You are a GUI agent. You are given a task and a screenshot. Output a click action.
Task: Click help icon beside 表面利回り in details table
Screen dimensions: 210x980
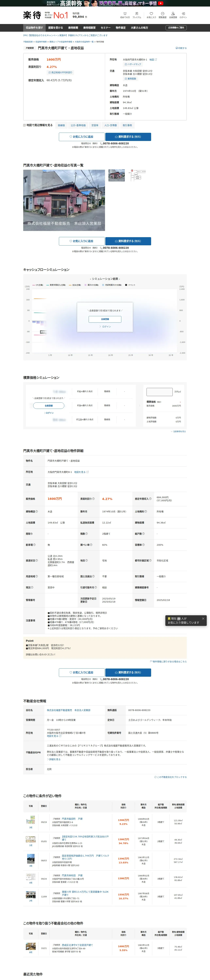tap(93, 499)
